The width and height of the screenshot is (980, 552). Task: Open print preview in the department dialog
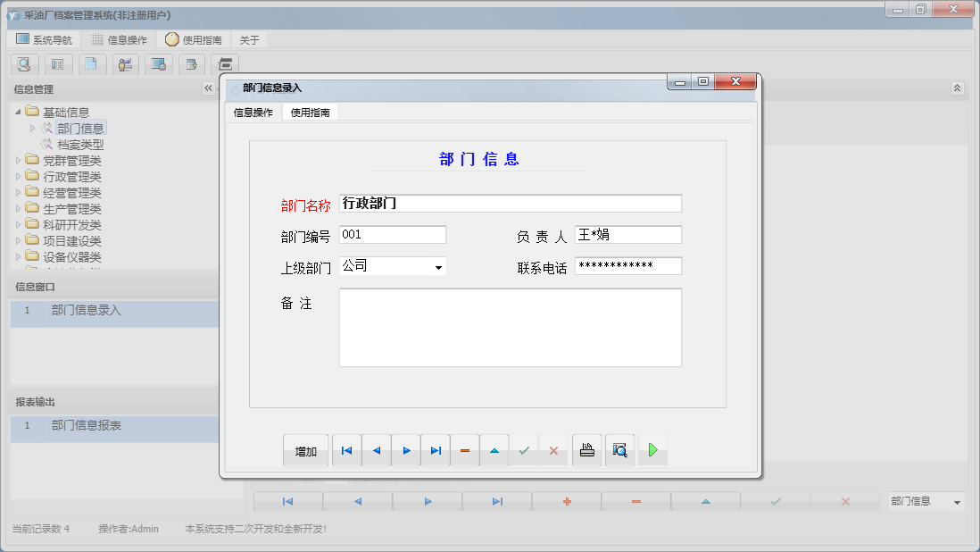click(619, 450)
